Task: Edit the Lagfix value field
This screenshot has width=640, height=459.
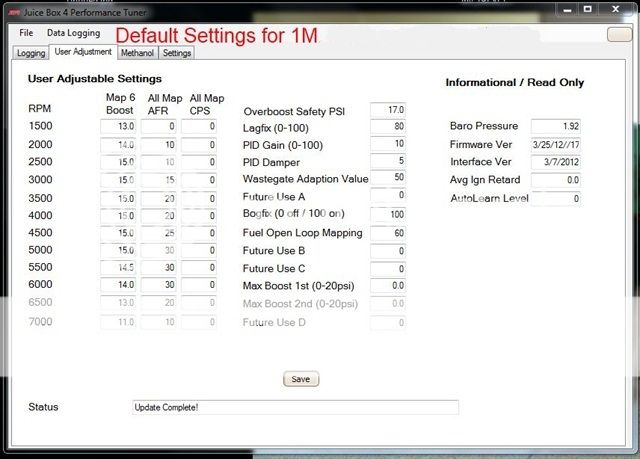Action: tap(388, 127)
